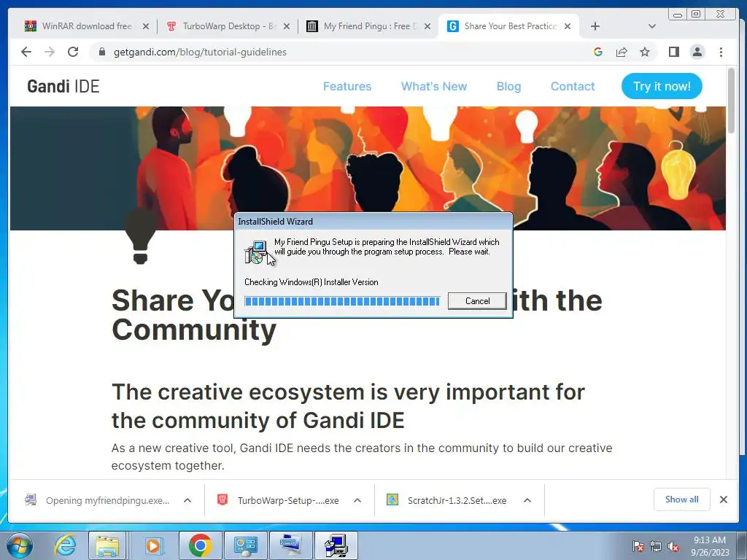Reload the Gandi tutorial-guidelines page

73,52
